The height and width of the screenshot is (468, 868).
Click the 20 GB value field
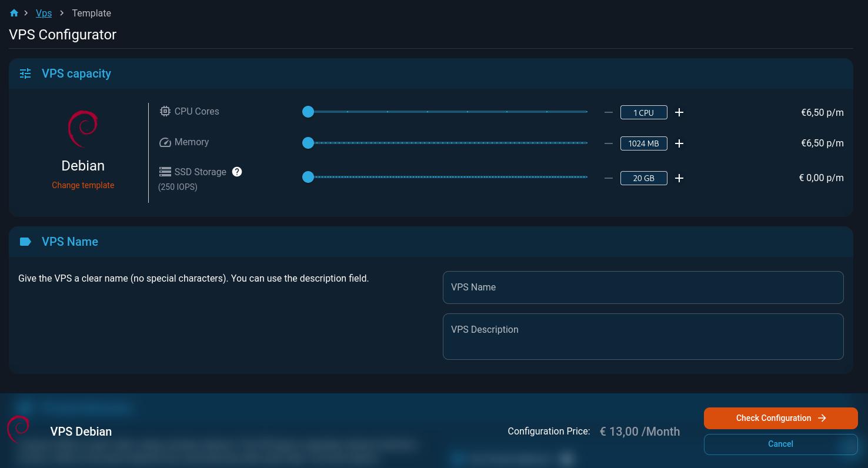644,178
